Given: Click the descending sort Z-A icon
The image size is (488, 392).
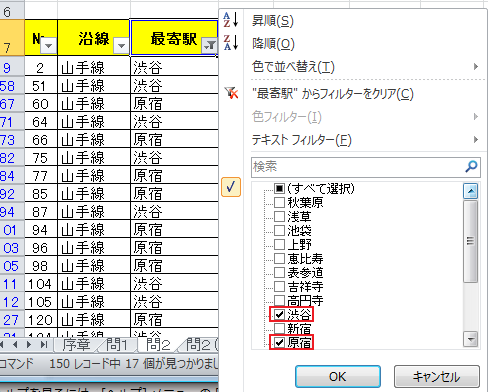Looking at the screenshot, I should pyautogui.click(x=231, y=43).
